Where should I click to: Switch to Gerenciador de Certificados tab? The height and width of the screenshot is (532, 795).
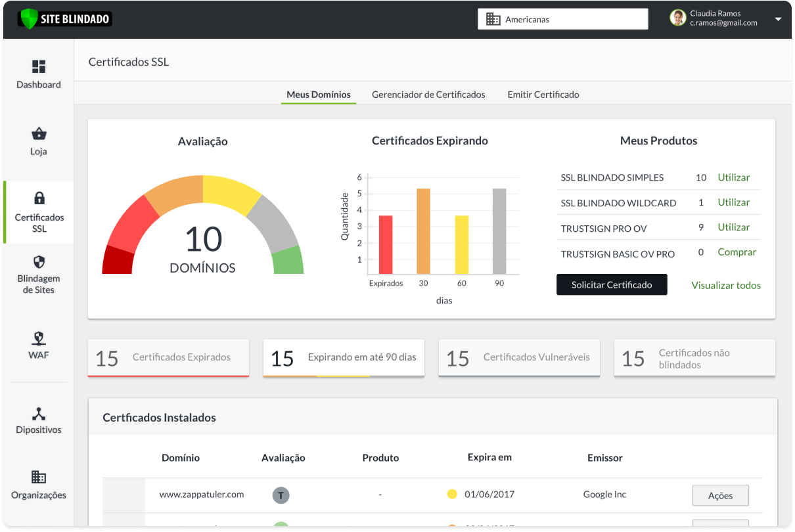(x=428, y=95)
